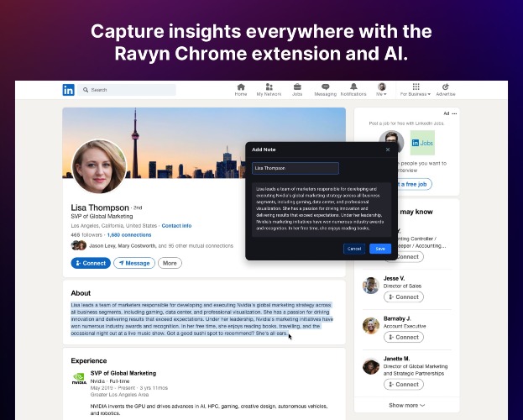Open the Home nav icon
The width and height of the screenshot is (523, 420).
pos(241,90)
